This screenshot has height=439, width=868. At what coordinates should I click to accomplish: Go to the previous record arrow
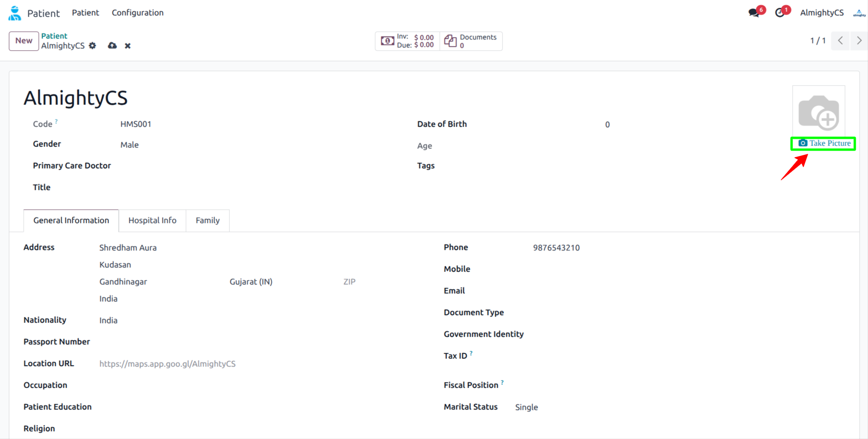(x=840, y=41)
